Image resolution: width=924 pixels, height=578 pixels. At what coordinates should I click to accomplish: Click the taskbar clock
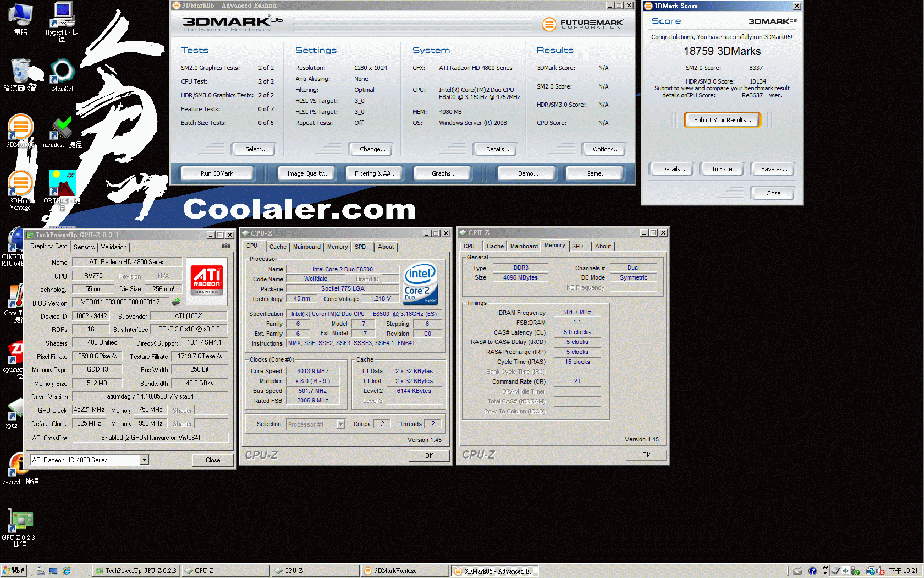tap(903, 571)
